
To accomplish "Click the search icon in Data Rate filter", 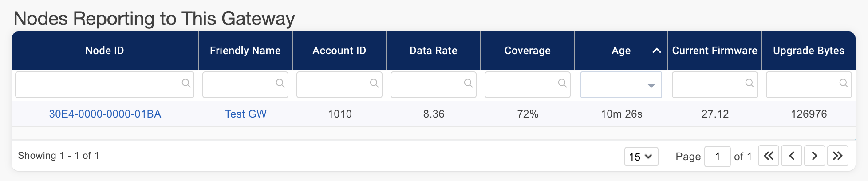I will pyautogui.click(x=468, y=83).
